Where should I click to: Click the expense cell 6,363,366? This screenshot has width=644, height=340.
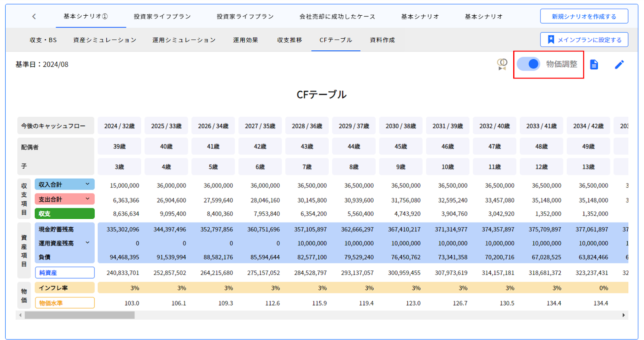tap(126, 200)
